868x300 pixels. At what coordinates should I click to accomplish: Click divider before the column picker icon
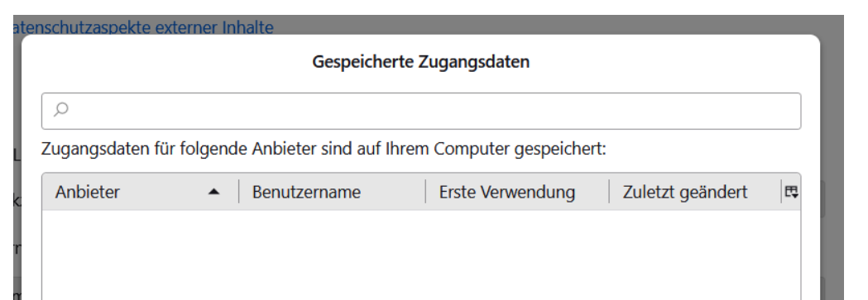click(x=781, y=192)
